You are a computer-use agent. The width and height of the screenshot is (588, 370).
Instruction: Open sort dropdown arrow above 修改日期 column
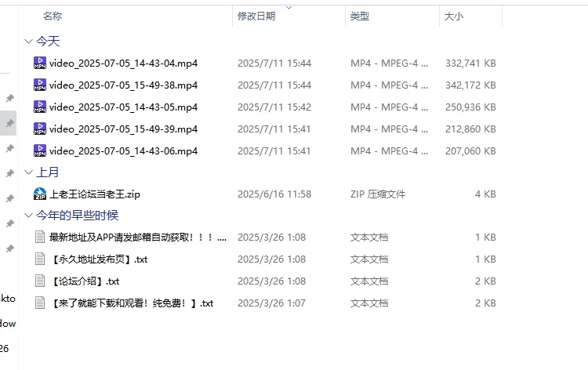[x=289, y=8]
